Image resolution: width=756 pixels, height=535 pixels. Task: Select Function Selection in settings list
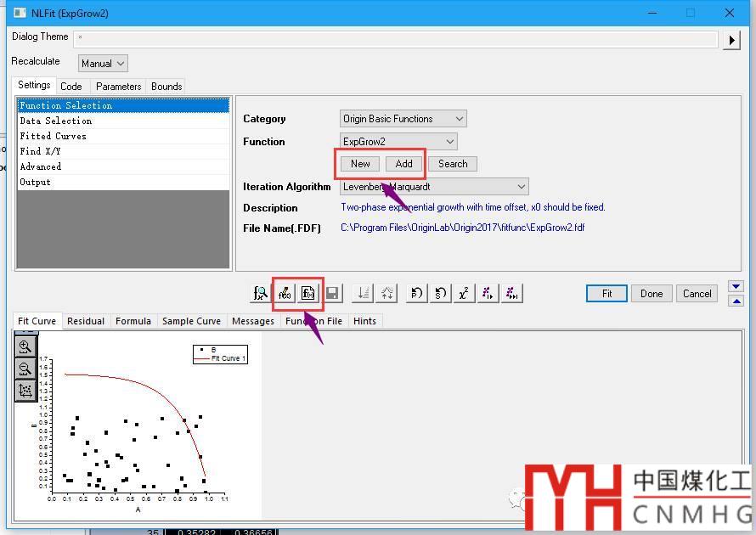click(123, 105)
